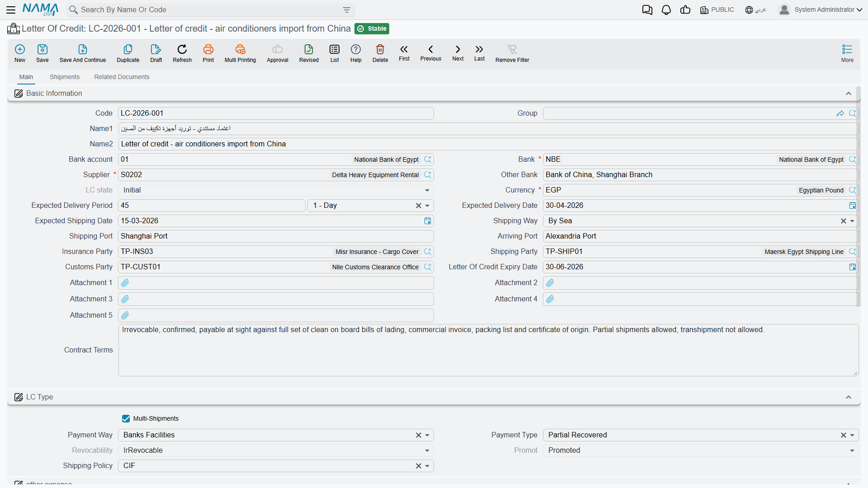Click the Shipping Port field
Image resolution: width=868 pixels, height=488 pixels.
pyautogui.click(x=276, y=236)
